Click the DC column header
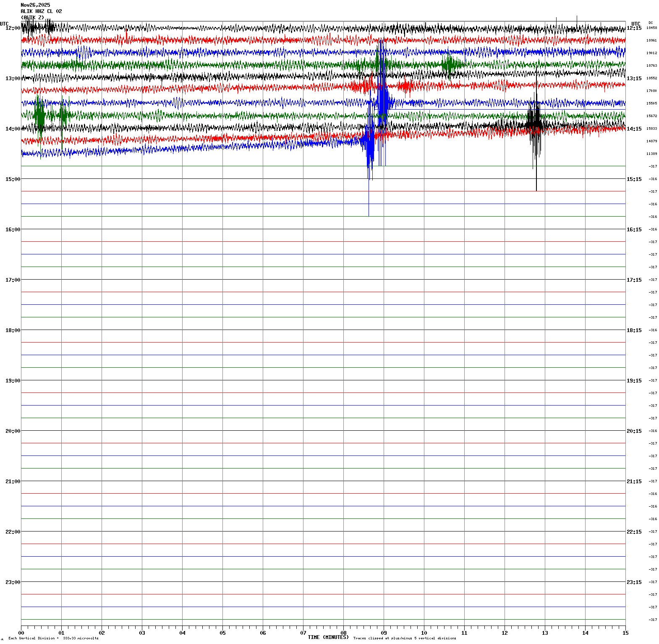The height and width of the screenshot is (644, 659). 651,23
